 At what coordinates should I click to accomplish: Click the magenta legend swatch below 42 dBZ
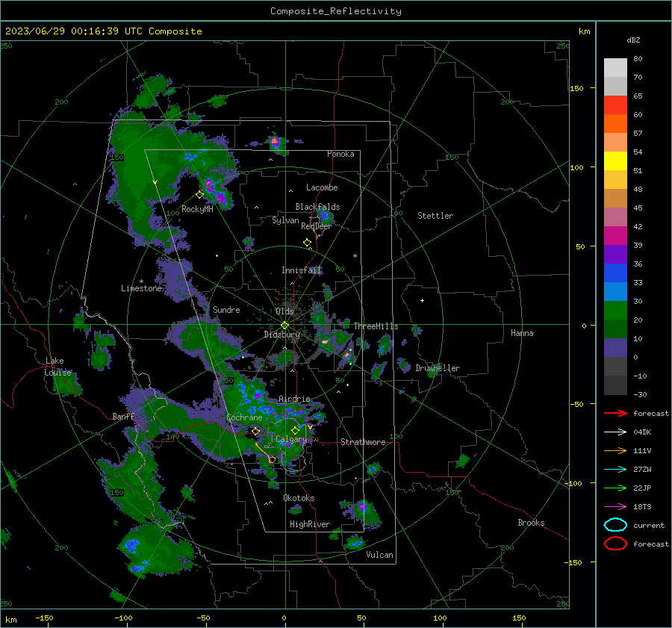point(615,236)
